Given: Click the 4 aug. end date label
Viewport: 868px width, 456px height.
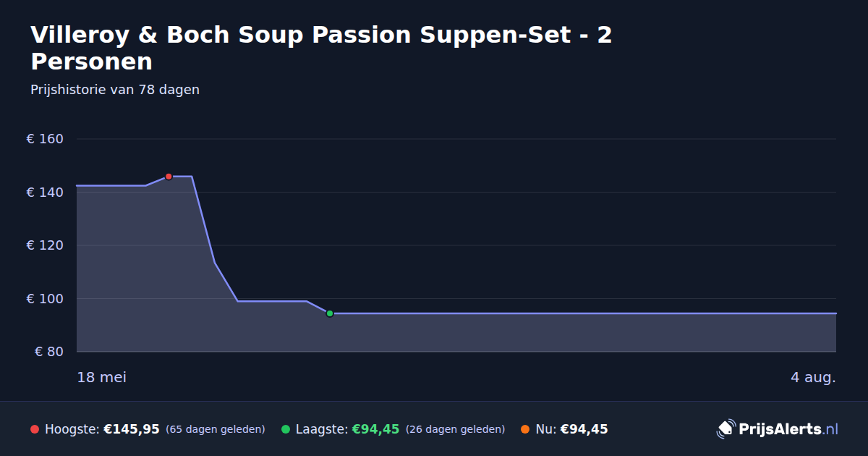Looking at the screenshot, I should [813, 378].
